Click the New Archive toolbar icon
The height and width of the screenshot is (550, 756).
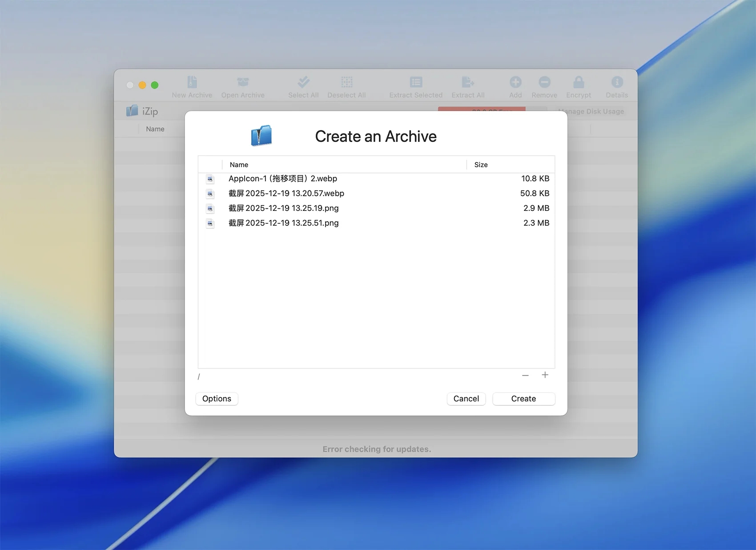pyautogui.click(x=192, y=82)
